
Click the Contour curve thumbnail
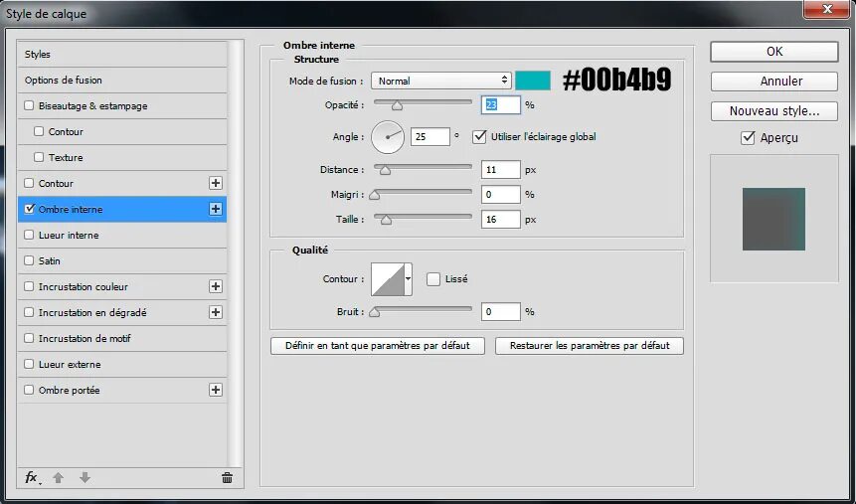point(388,279)
